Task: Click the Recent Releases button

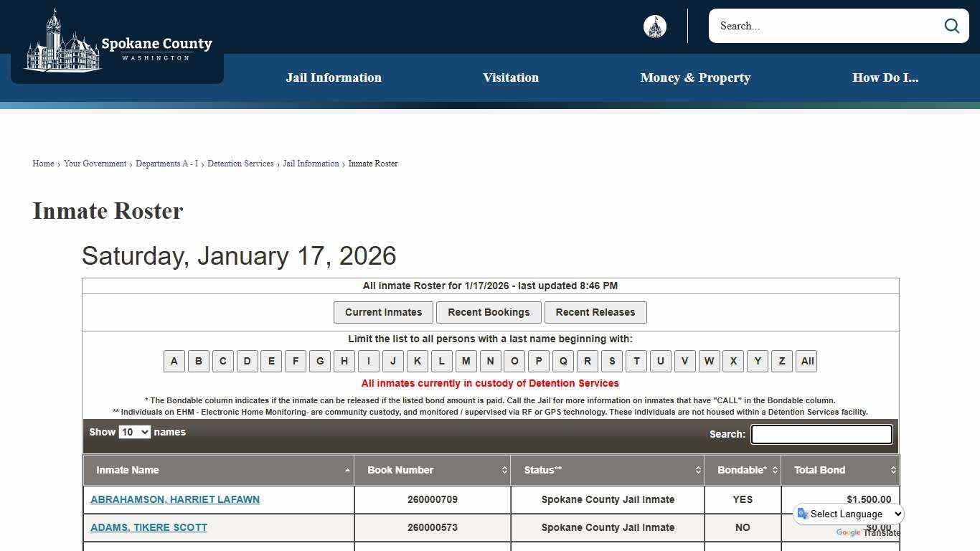Action: coord(595,312)
